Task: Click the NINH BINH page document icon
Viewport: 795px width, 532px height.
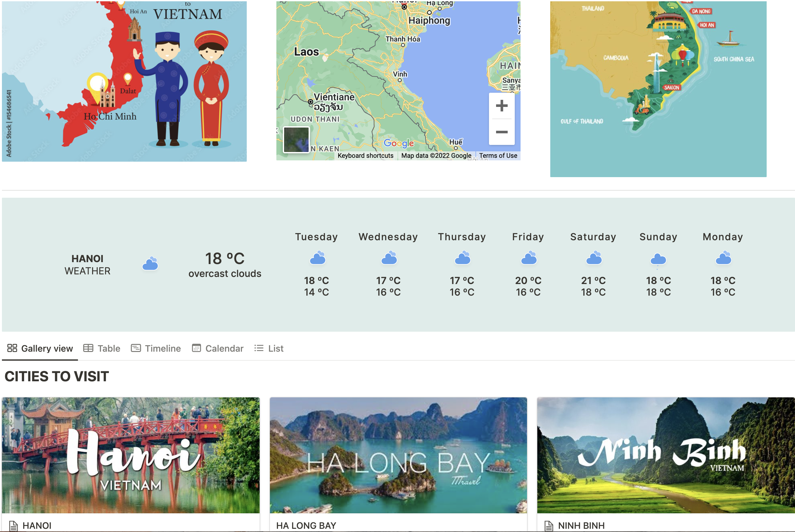Action: [549, 526]
